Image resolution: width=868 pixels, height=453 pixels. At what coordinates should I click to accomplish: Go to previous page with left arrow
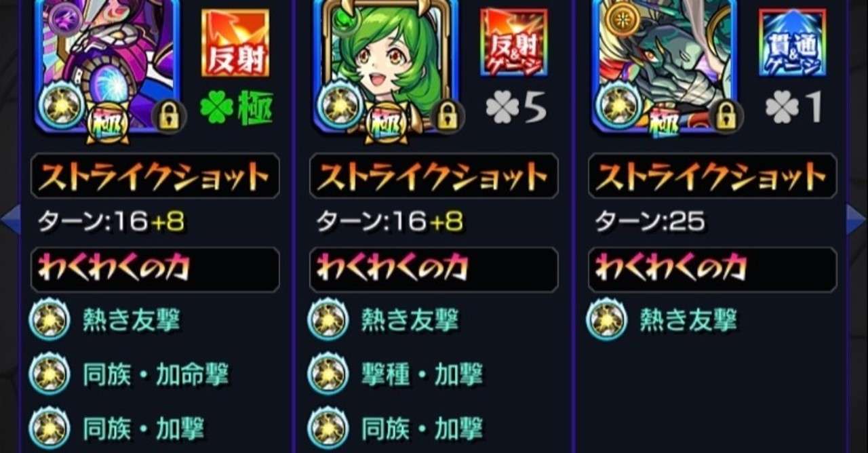point(11,219)
